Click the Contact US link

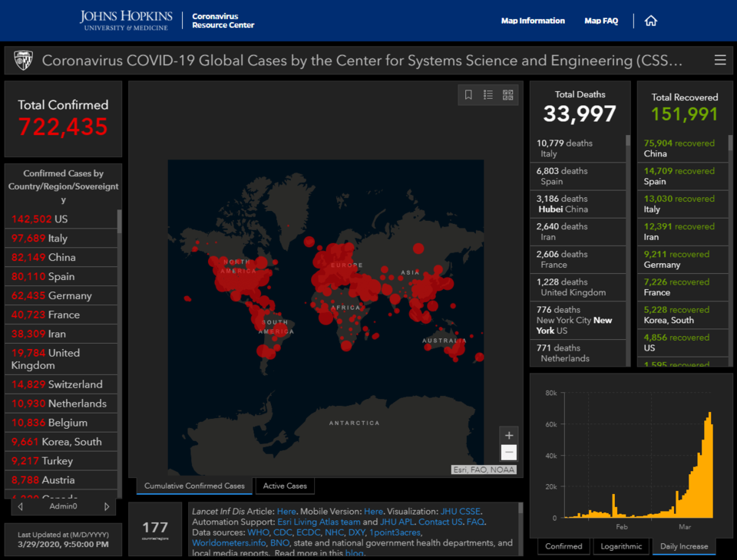click(441, 522)
